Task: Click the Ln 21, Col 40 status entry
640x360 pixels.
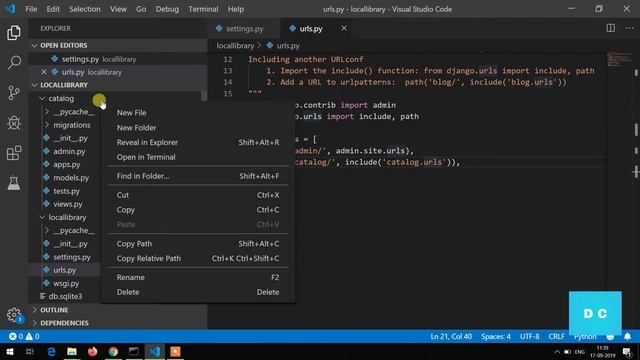Action: point(451,336)
